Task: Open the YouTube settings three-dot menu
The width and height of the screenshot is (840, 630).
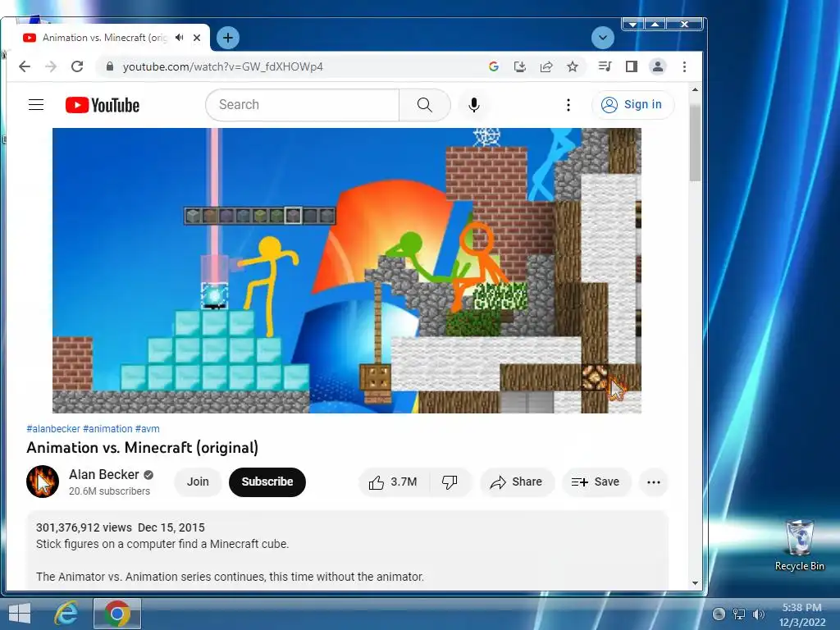Action: point(568,104)
